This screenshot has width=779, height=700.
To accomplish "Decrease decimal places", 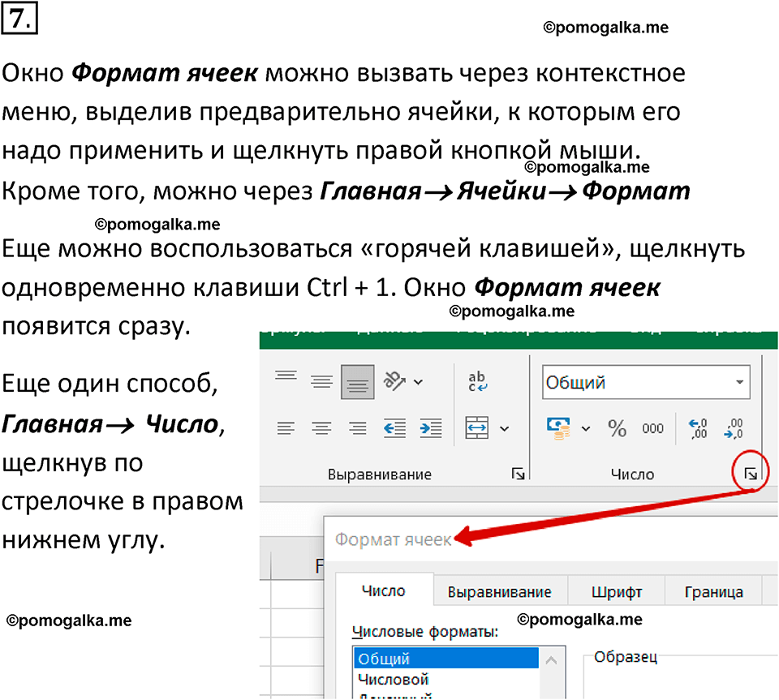I will click(x=734, y=428).
